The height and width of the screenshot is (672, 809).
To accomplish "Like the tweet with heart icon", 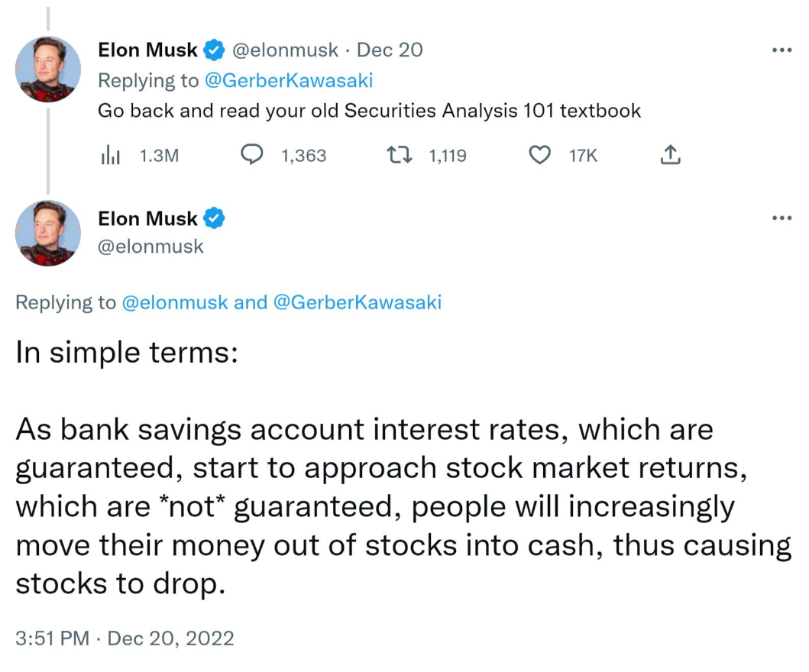I will [539, 155].
